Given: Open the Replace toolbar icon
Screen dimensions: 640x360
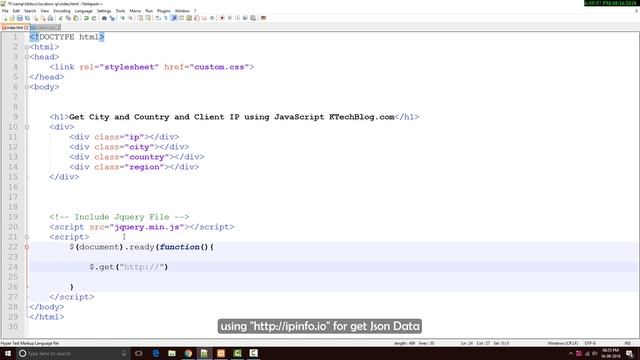Looking at the screenshot, I should (x=112, y=18).
